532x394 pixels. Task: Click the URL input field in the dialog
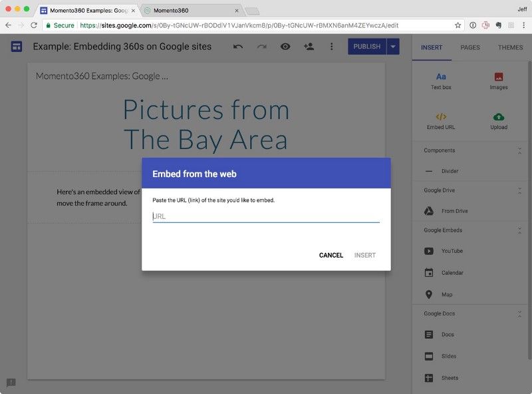266,216
